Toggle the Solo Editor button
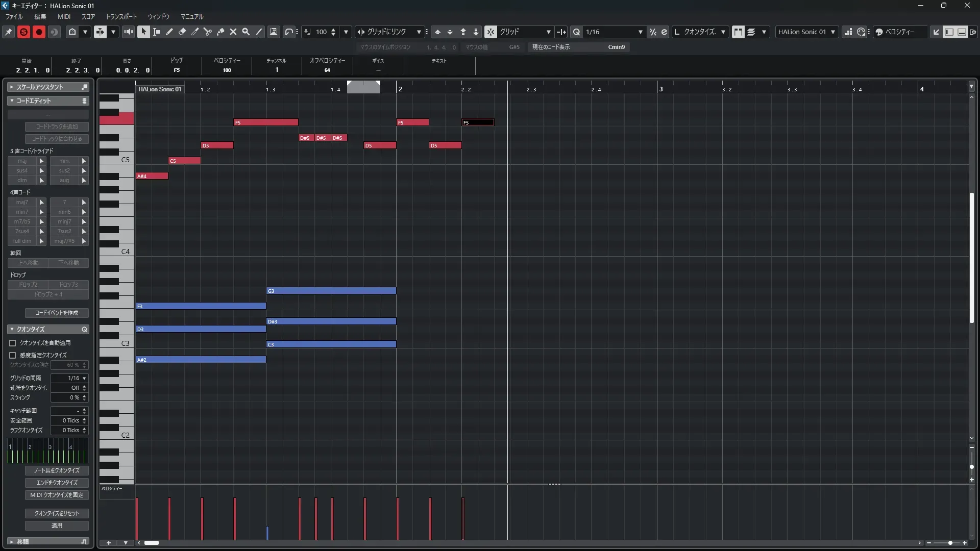 (23, 32)
